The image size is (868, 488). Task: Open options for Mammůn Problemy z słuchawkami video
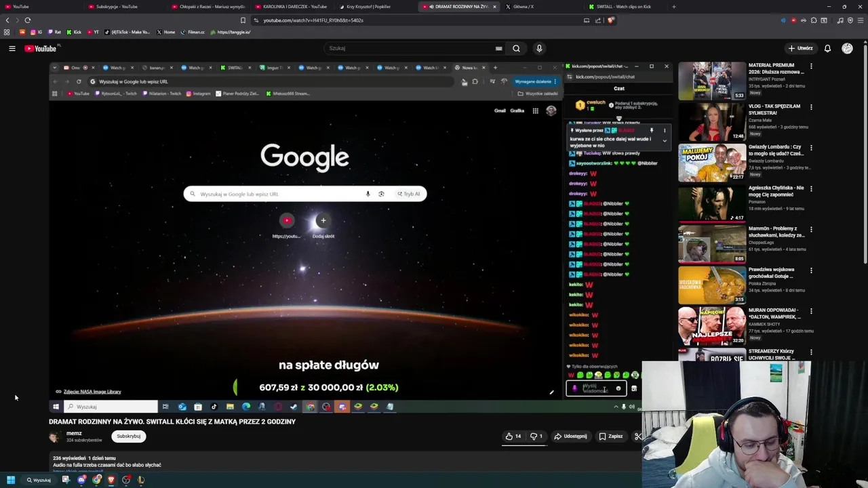coord(811,229)
